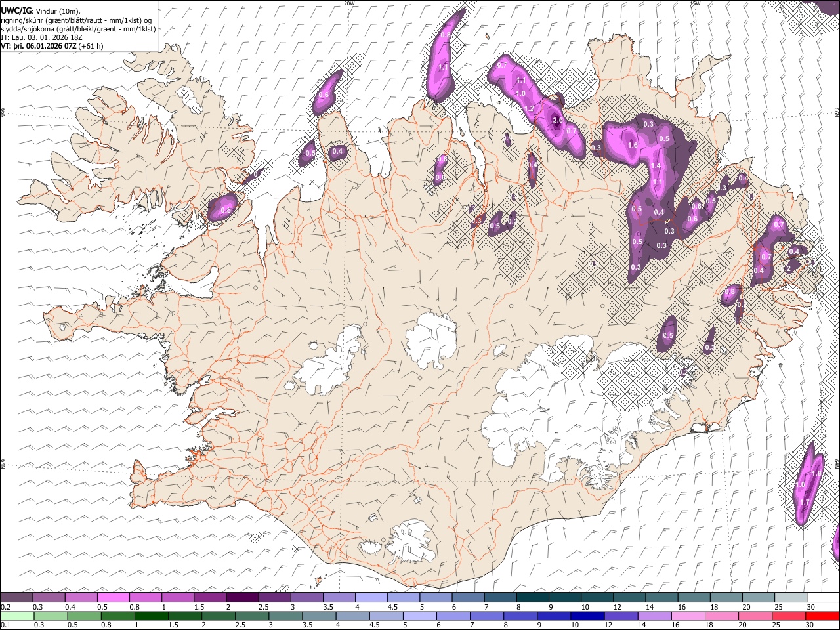The width and height of the screenshot is (840, 630).
Task: Pick the dark green swatch at 1 on lower scale
Action: click(151, 616)
